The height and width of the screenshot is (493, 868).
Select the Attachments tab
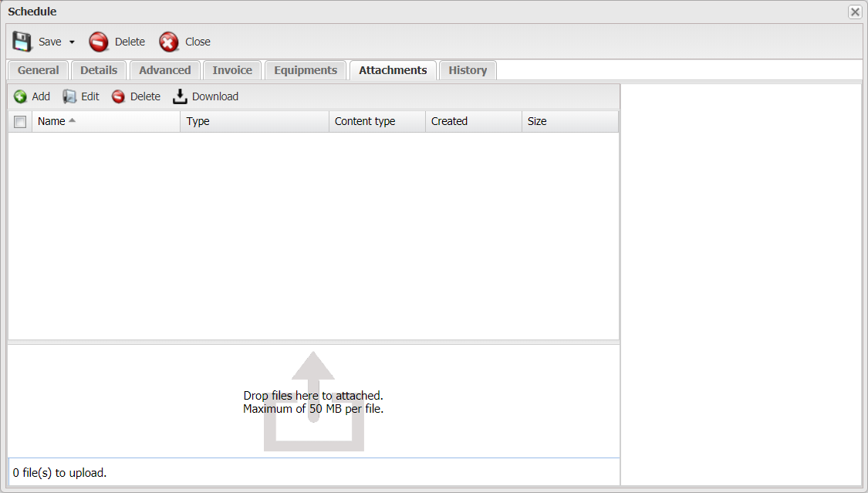coord(393,70)
